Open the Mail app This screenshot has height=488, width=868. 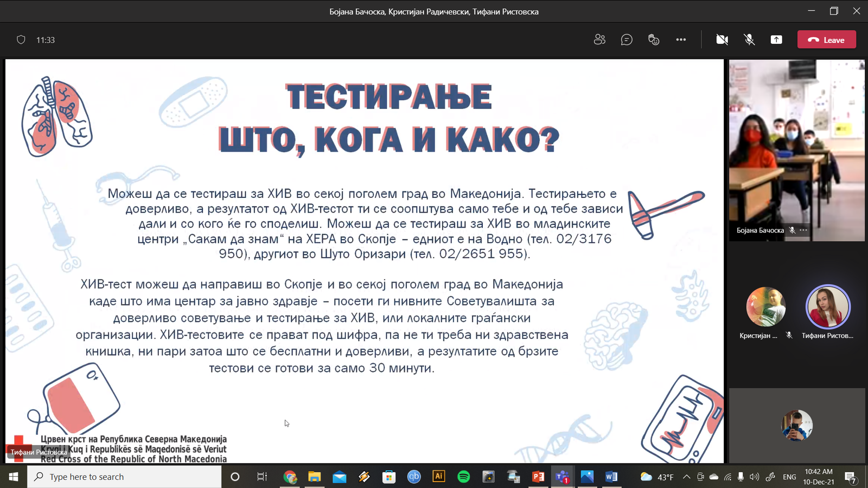[x=340, y=477]
